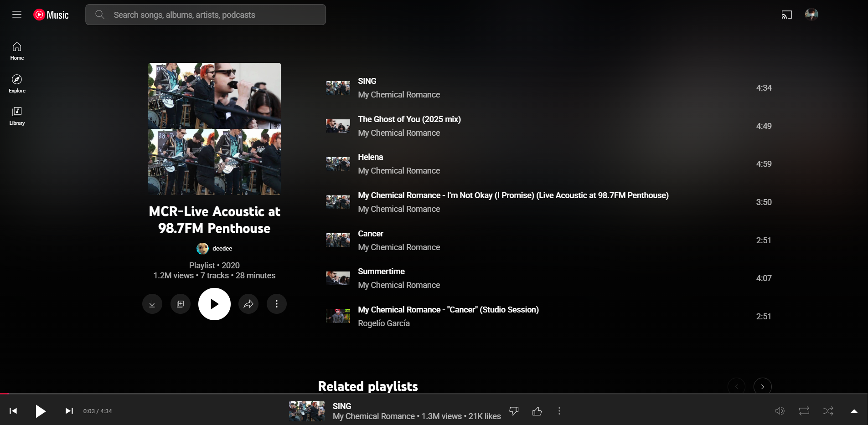
Task: Click deedee's avatar image
Action: 202,248
